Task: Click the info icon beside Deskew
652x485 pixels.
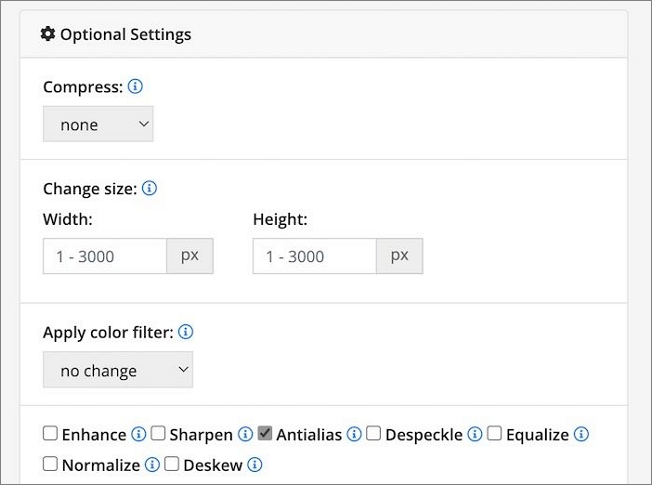Action: pos(255,465)
